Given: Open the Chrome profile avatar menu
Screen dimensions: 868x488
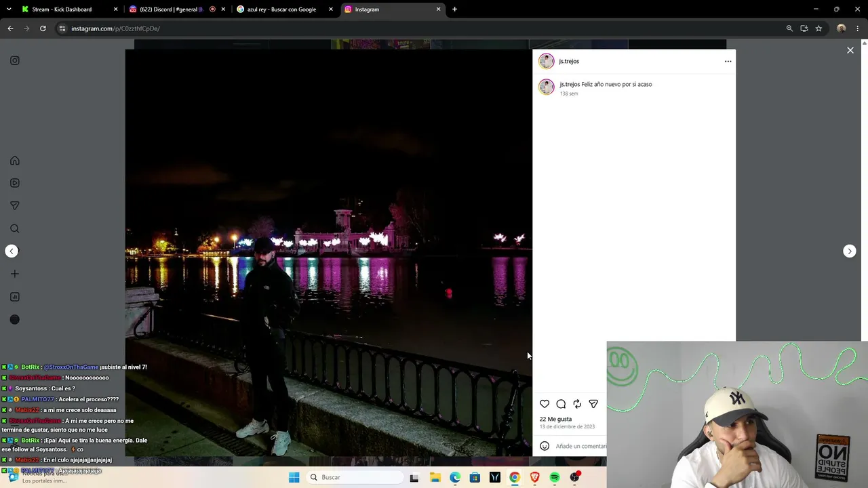Looking at the screenshot, I should click(842, 28).
